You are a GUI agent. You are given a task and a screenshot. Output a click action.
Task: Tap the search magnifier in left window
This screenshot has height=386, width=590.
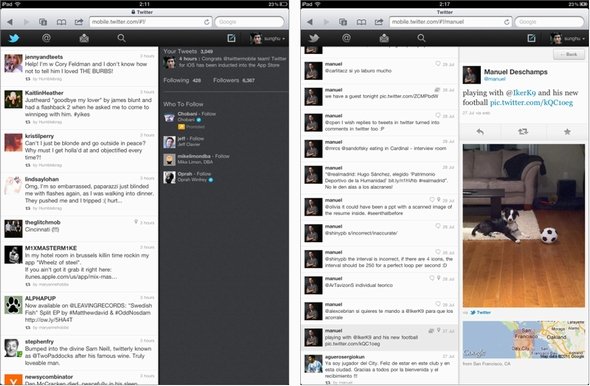(x=121, y=38)
